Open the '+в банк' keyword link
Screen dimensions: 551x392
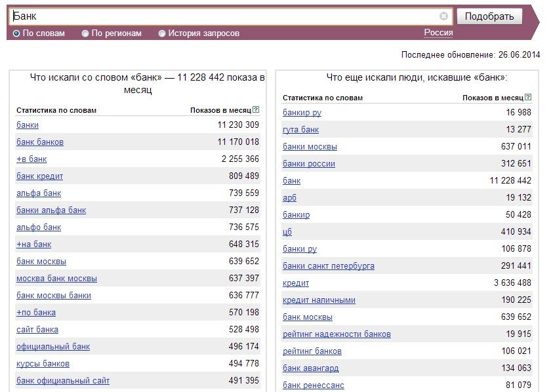coord(31,159)
